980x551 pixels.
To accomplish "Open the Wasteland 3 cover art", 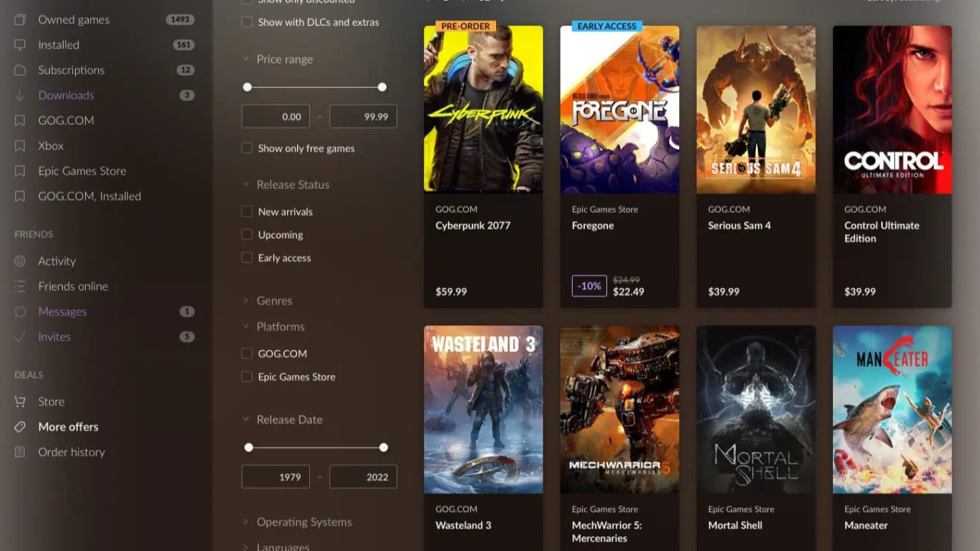I will point(483,409).
